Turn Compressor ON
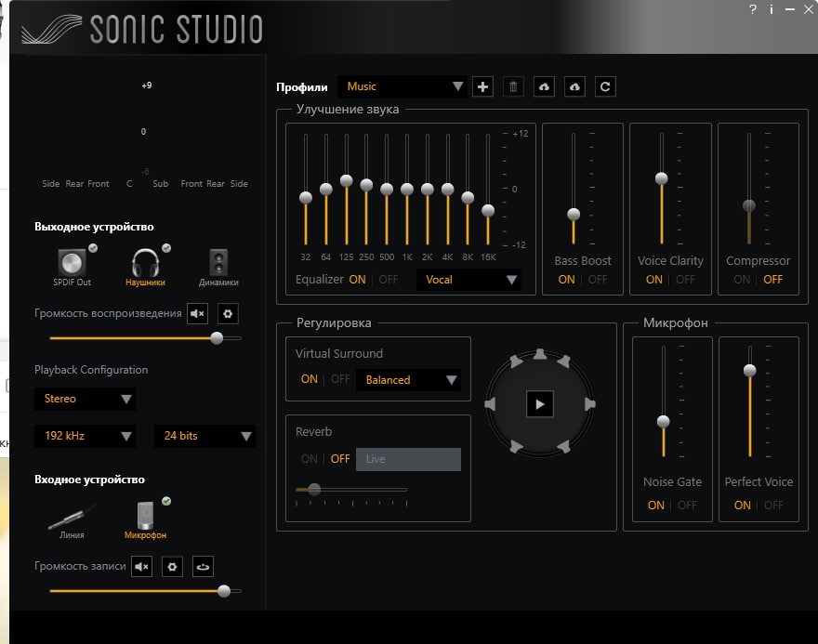The height and width of the screenshot is (644, 818). point(742,280)
